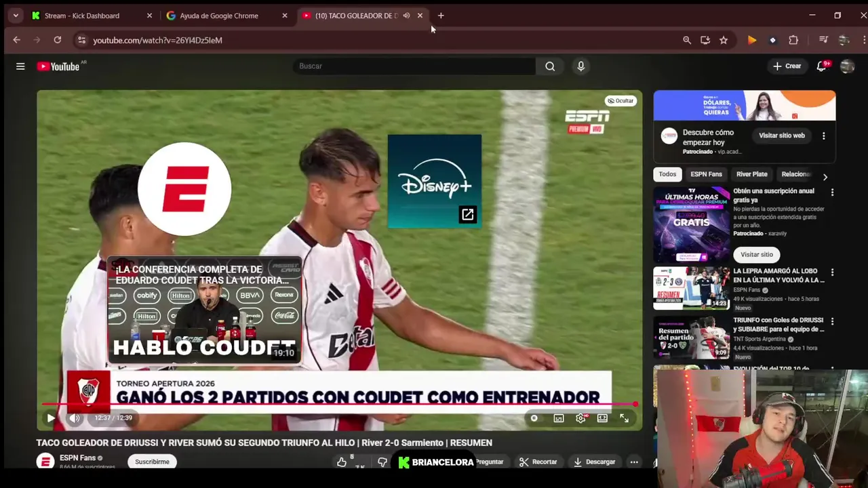Click the install app icon in address bar
Image resolution: width=868 pixels, height=488 pixels.
coord(705,40)
